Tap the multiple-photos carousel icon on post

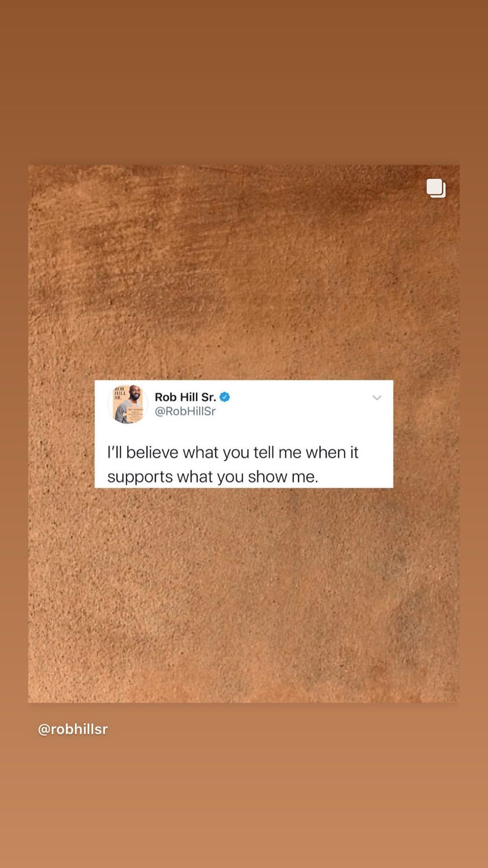pyautogui.click(x=436, y=188)
